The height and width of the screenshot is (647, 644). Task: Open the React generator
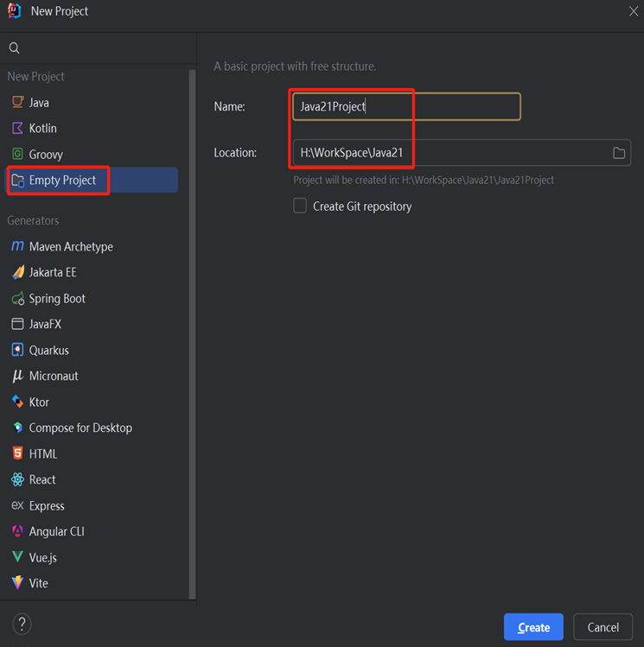point(92,479)
